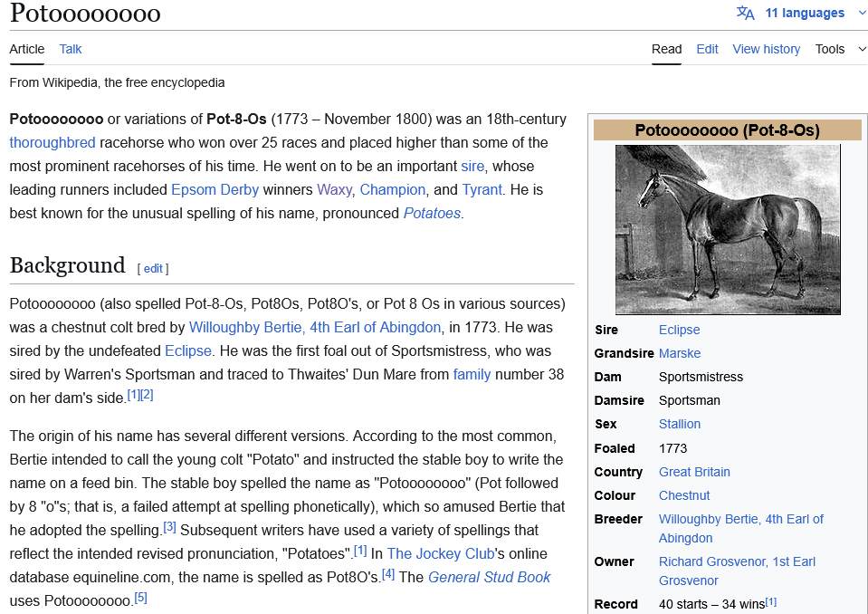Switch to the Article tab
868x614 pixels.
(x=26, y=49)
